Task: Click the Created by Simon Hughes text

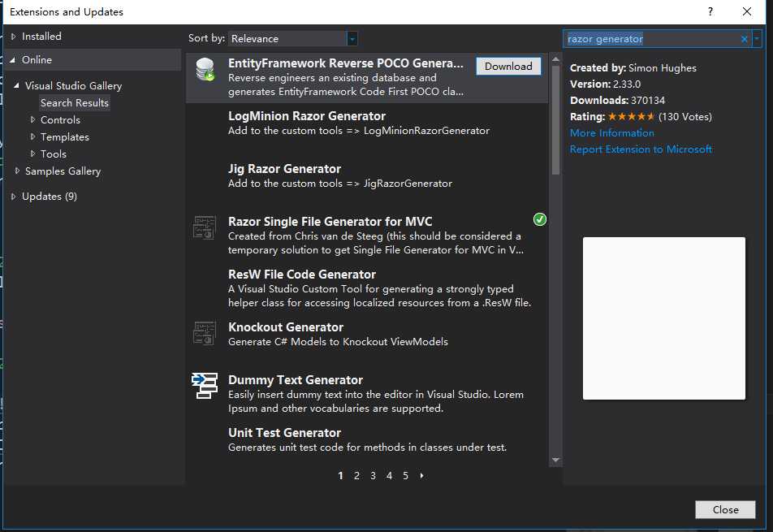Action: coord(633,68)
